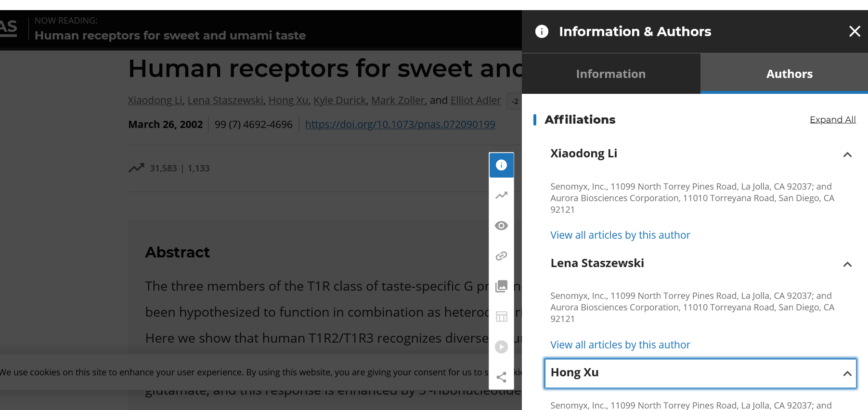Collapse the Xiaodong Li affiliation section
Image resolution: width=868 pixels, height=410 pixels.
click(x=847, y=154)
